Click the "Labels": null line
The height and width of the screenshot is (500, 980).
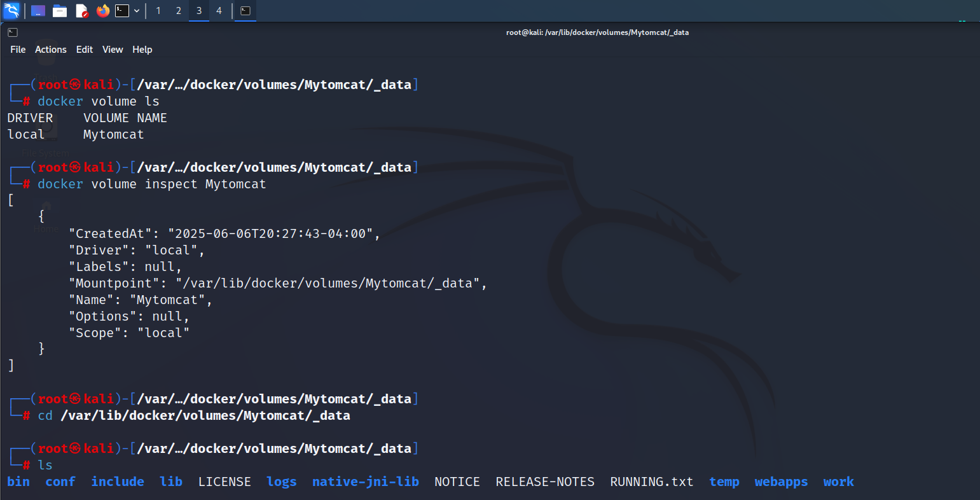[x=125, y=267]
